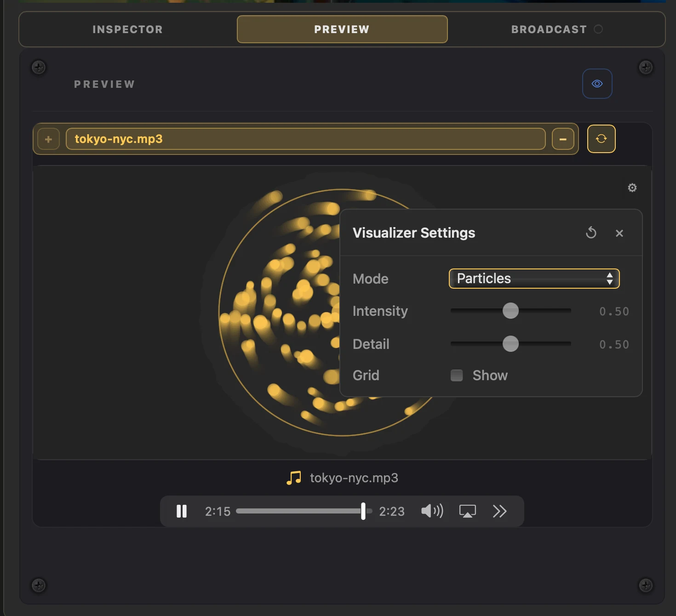Toggle the broadcast status indicator circle
The image size is (676, 616).
[x=598, y=29]
